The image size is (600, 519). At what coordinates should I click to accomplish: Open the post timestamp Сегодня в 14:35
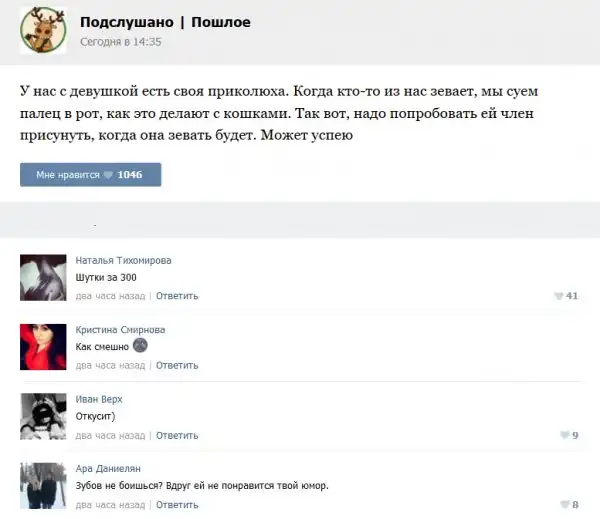[121, 42]
